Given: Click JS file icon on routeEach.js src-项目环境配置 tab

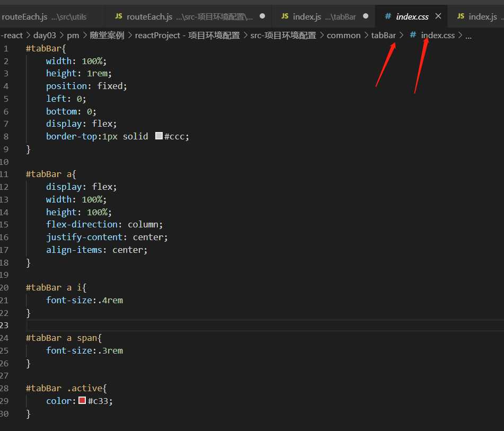Looking at the screenshot, I should (x=119, y=16).
